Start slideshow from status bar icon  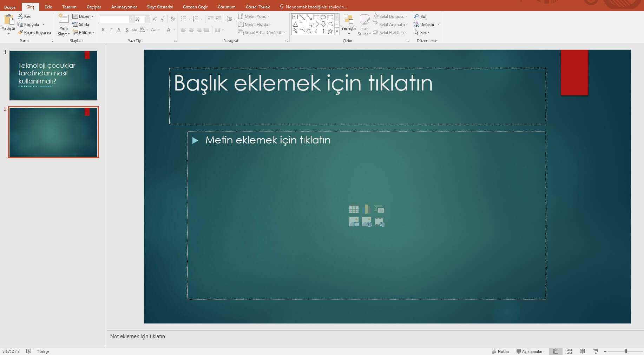point(596,351)
